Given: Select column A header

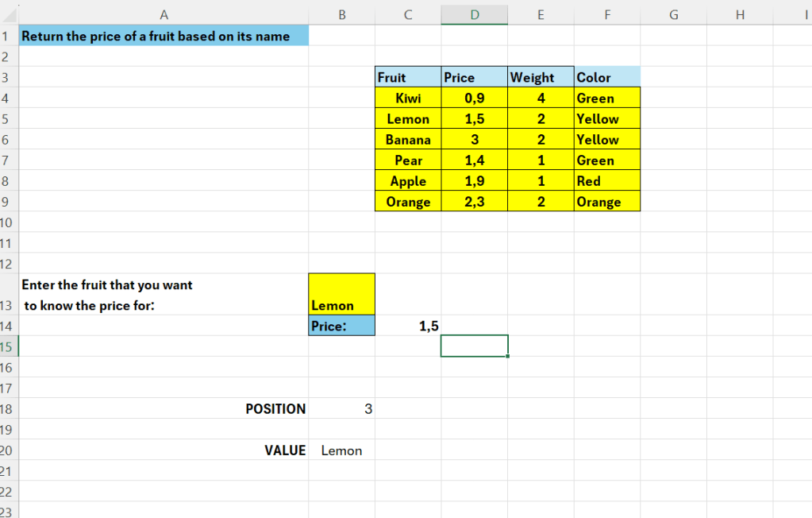Looking at the screenshot, I should click(x=164, y=14).
